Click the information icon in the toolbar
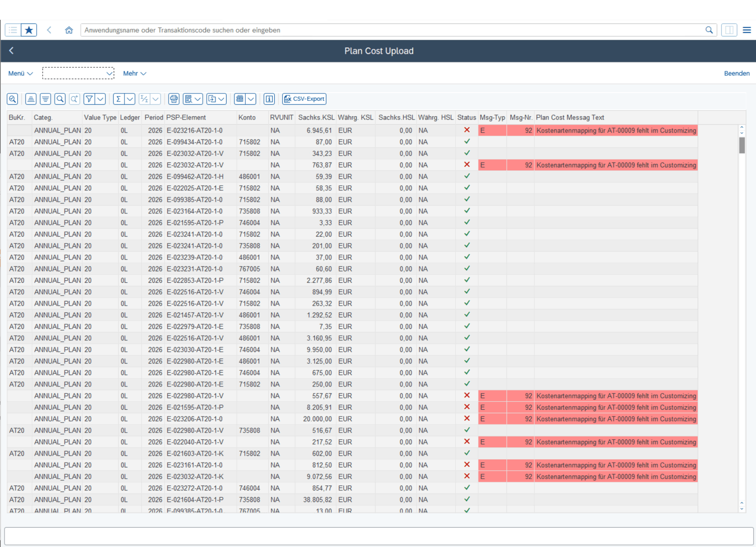This screenshot has width=756, height=547. (x=269, y=99)
